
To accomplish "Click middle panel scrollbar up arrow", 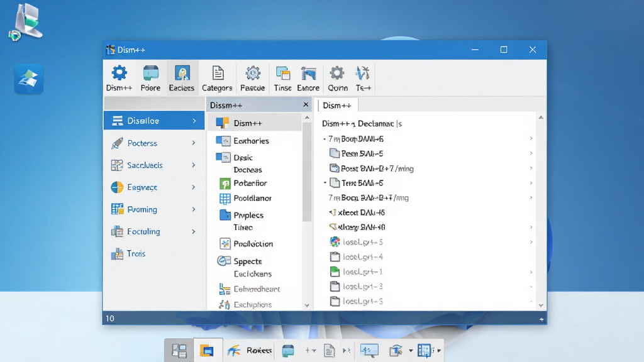I will (x=307, y=118).
